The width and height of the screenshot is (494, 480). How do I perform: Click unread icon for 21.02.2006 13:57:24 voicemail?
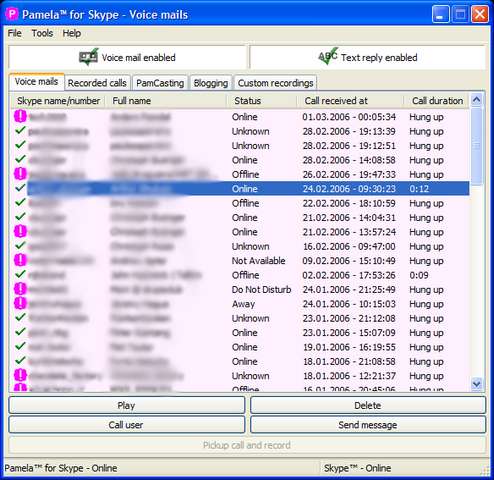(x=20, y=231)
